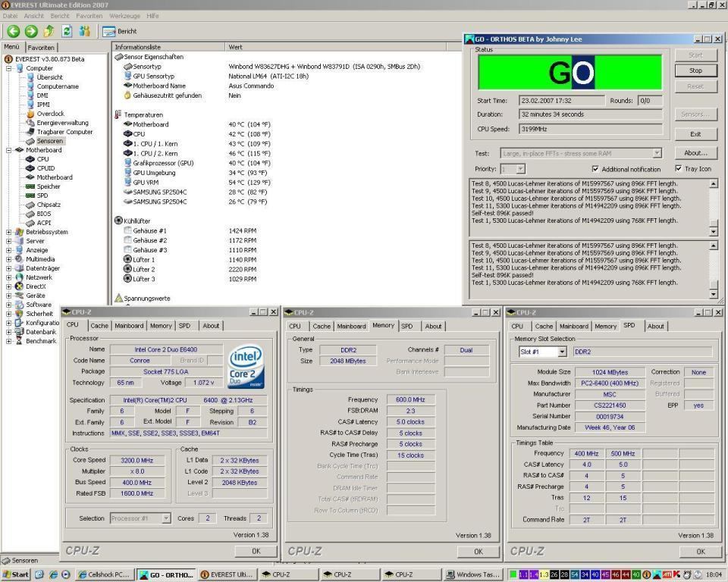
Task: Click the Intel Core 2 Duo logo
Action: (x=246, y=366)
